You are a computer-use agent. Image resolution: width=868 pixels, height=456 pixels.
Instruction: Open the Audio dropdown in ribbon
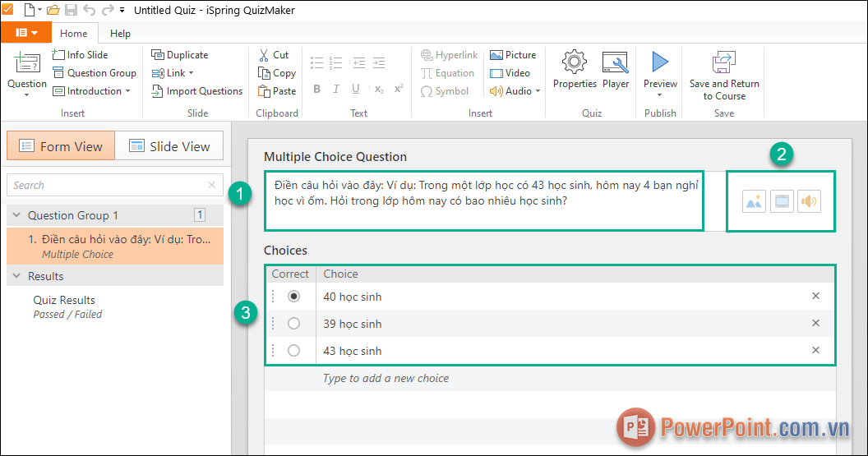515,90
